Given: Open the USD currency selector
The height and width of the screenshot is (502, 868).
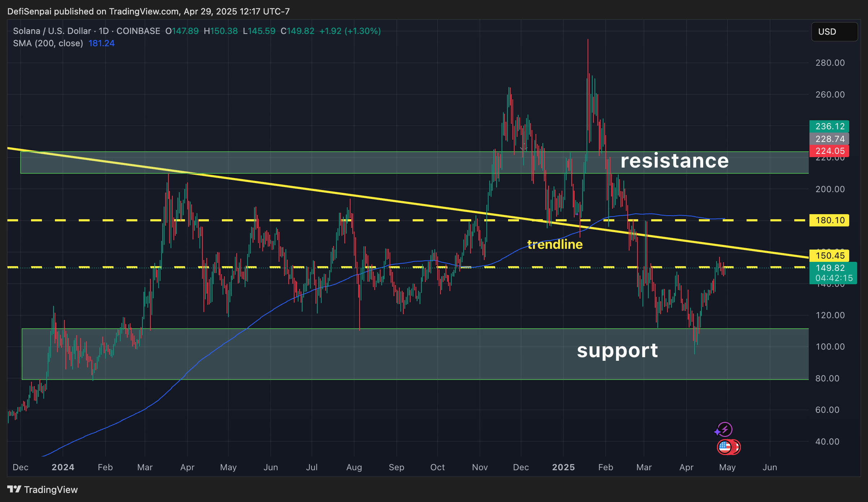Looking at the screenshot, I should [x=834, y=32].
